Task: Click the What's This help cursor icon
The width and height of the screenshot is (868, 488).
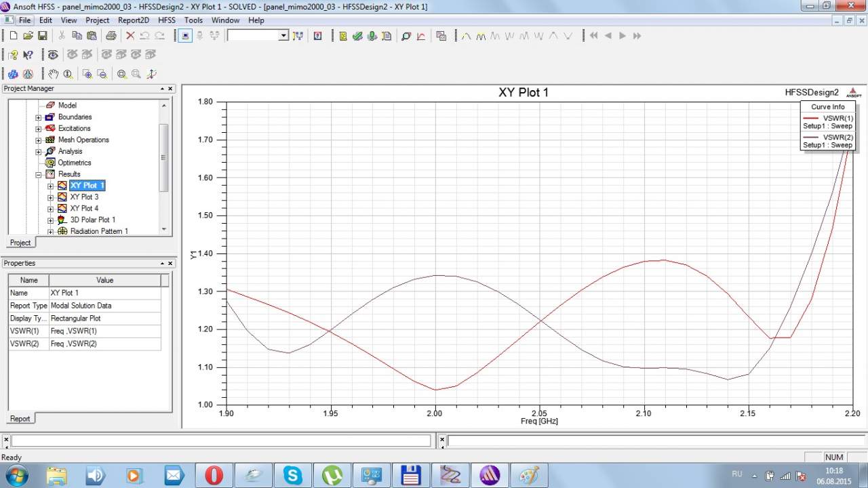Action: [28, 55]
